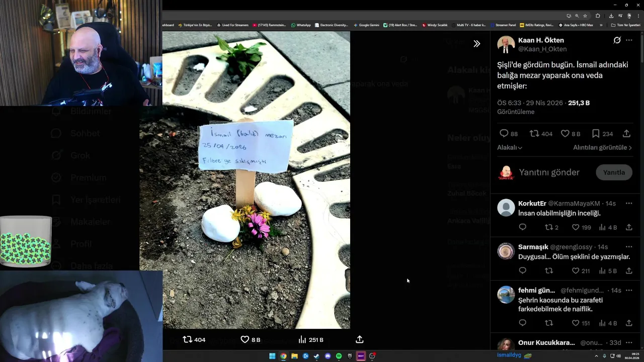Image resolution: width=644 pixels, height=362 pixels.
Task: Open Spotify from the taskbar
Action: click(339, 356)
